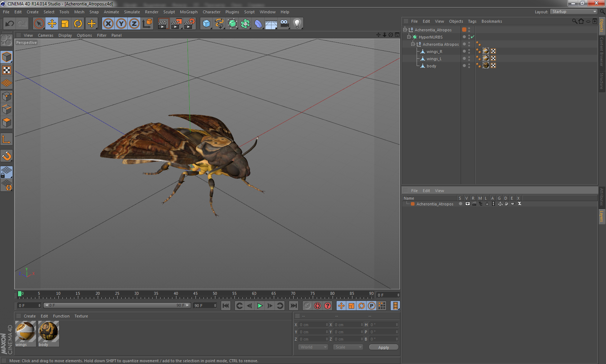This screenshot has width=606, height=364.
Task: Activate the Rotate tool
Action: 78,24
